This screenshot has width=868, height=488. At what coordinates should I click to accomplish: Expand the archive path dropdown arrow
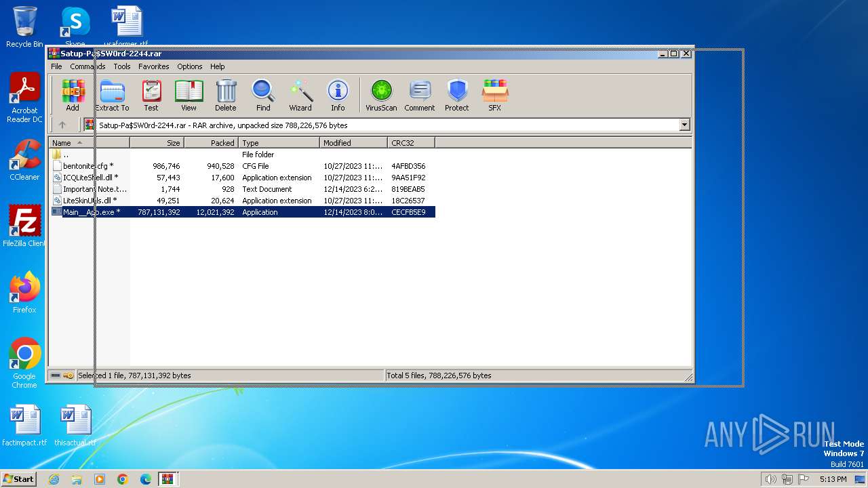click(x=684, y=125)
